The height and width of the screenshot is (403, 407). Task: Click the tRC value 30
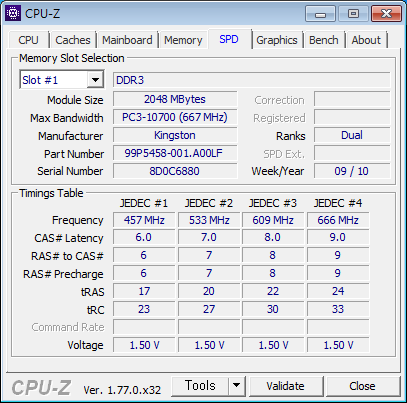tap(273, 309)
